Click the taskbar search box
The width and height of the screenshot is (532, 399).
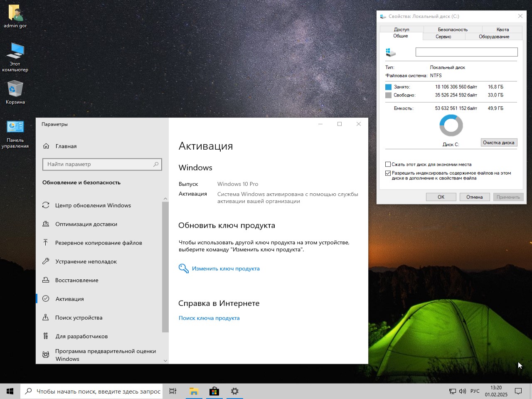(91, 391)
